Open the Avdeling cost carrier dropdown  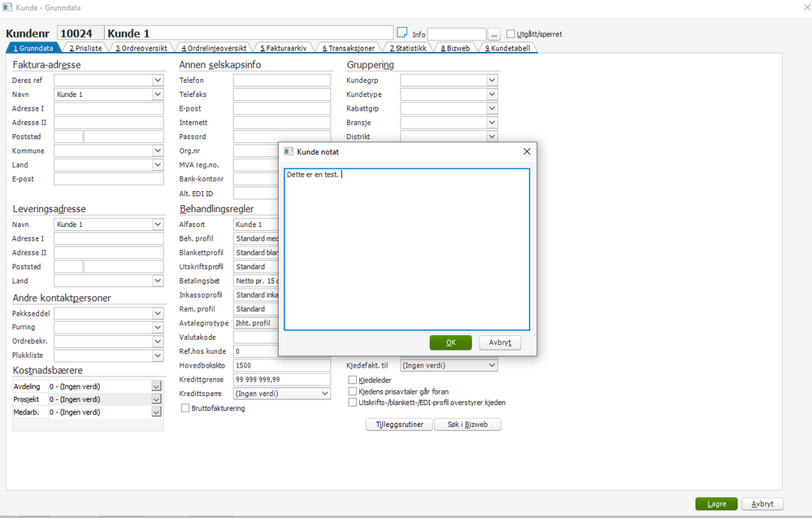click(x=156, y=386)
